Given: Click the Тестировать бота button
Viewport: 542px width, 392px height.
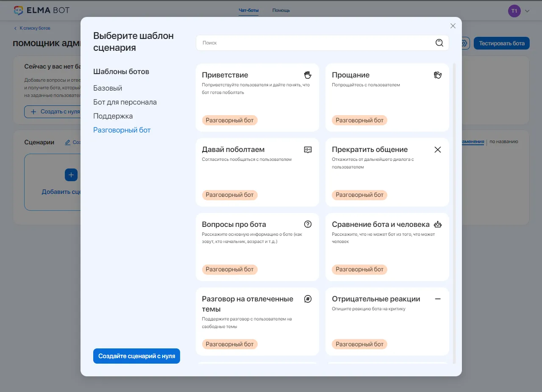Looking at the screenshot, I should pos(501,43).
